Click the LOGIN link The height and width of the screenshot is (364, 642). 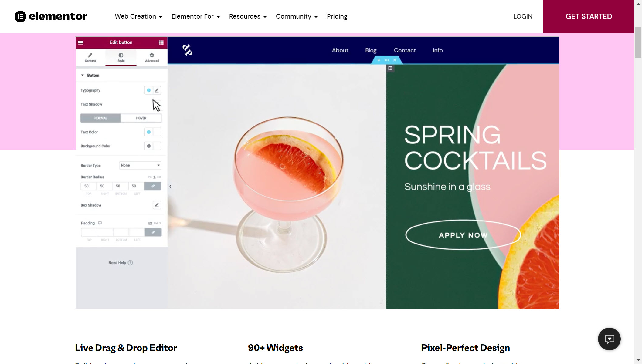(x=523, y=16)
